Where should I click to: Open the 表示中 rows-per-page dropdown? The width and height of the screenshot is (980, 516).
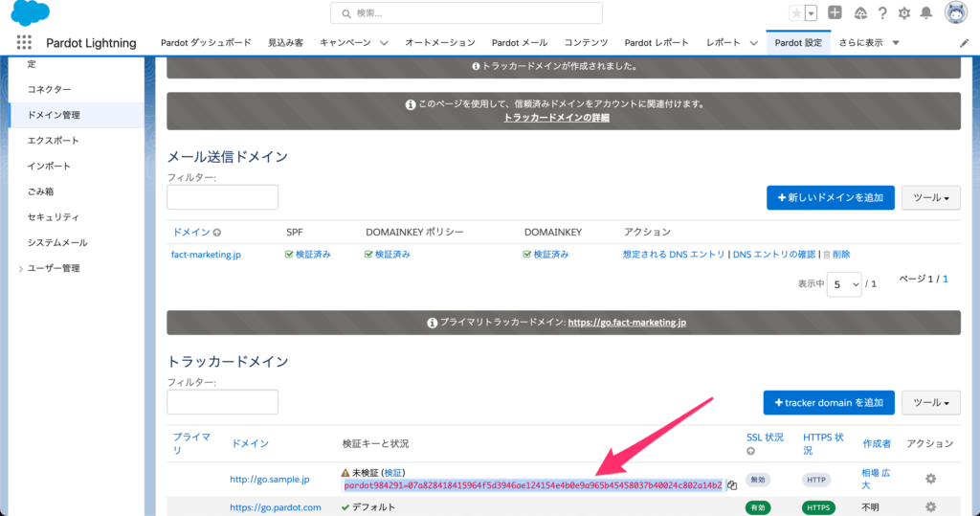coord(844,284)
